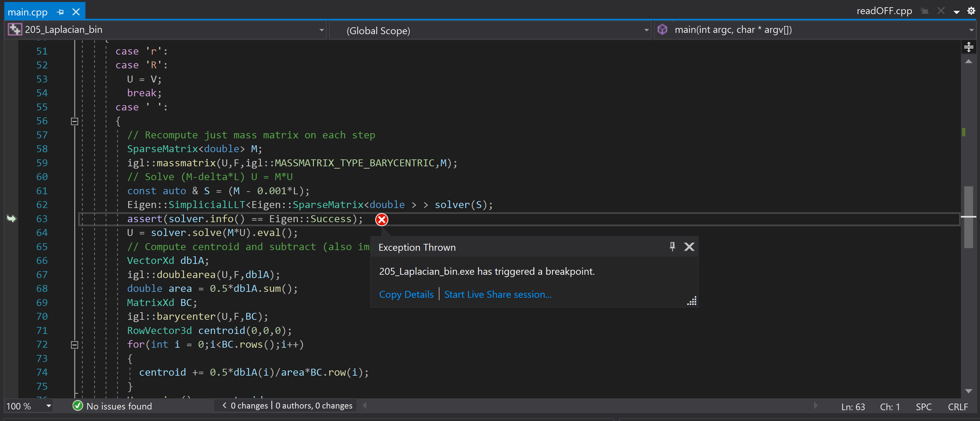This screenshot has width=980, height=421.
Task: Collapse the code block at line 56
Action: click(x=75, y=121)
